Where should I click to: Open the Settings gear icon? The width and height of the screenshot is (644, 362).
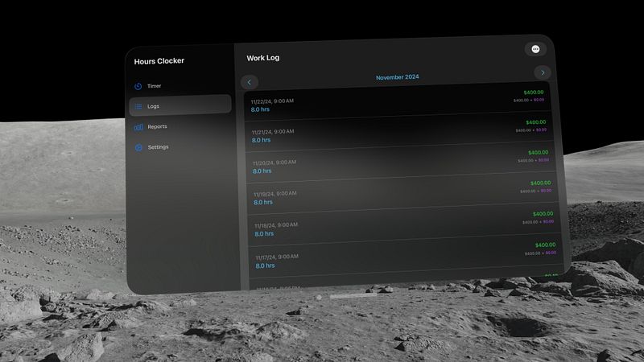pyautogui.click(x=138, y=147)
